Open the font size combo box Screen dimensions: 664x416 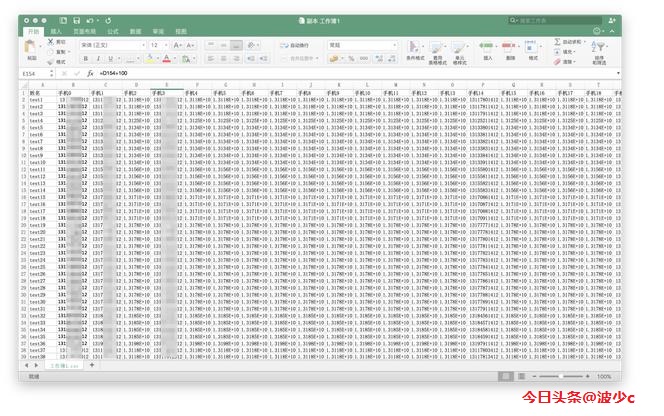(x=159, y=45)
